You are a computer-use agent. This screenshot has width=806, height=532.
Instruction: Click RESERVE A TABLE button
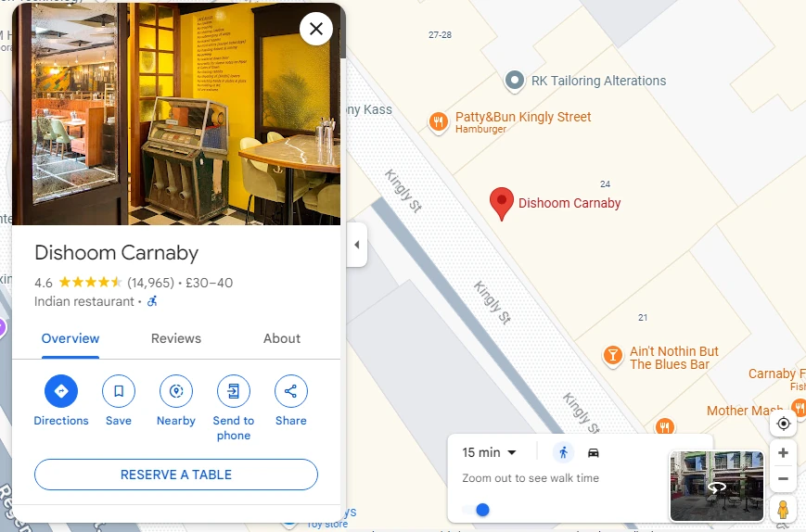pos(176,475)
